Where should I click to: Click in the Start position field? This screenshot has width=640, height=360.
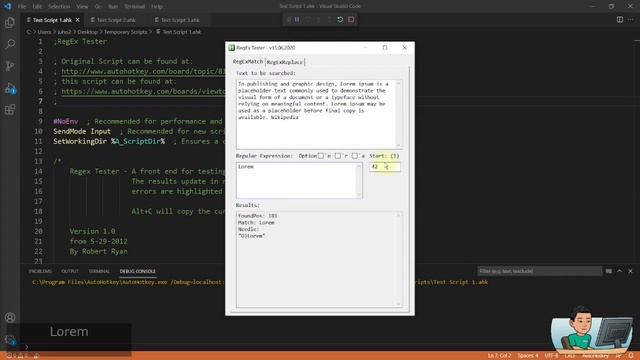point(384,167)
